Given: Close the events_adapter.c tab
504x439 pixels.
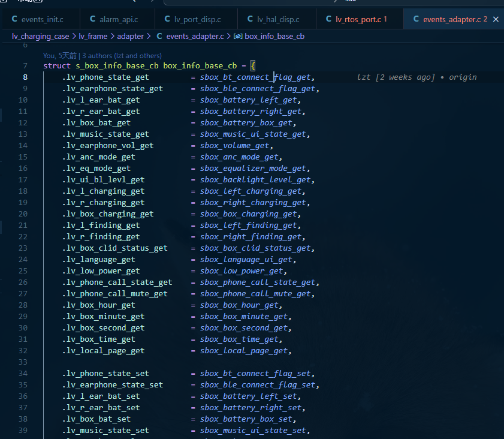Looking at the screenshot, I should tap(496, 19).
